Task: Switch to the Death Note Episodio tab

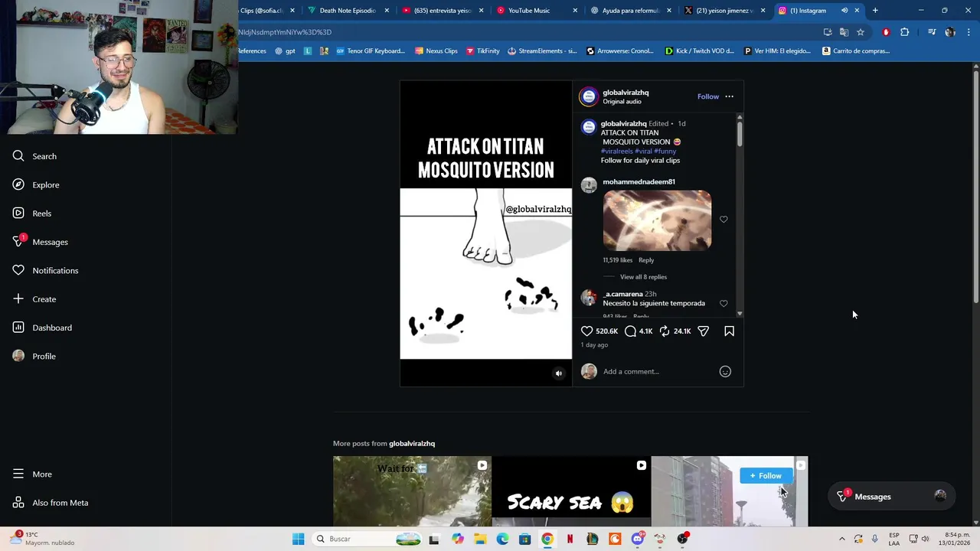Action: pyautogui.click(x=348, y=11)
